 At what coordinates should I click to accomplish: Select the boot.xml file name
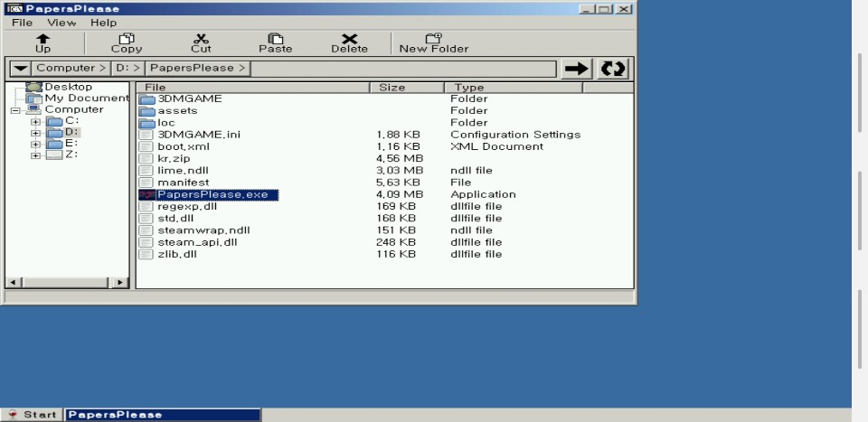184,146
